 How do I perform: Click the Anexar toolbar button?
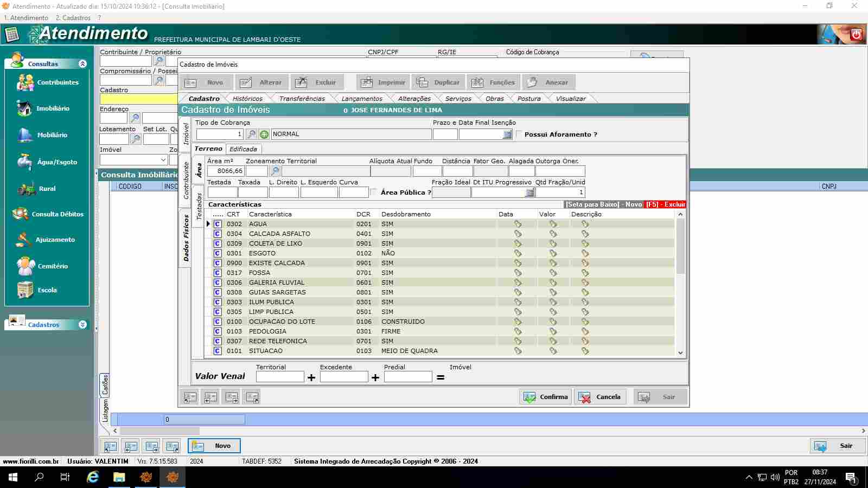click(548, 82)
